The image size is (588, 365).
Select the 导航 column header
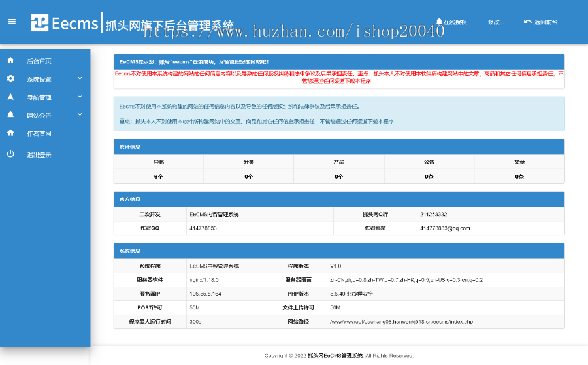159,162
